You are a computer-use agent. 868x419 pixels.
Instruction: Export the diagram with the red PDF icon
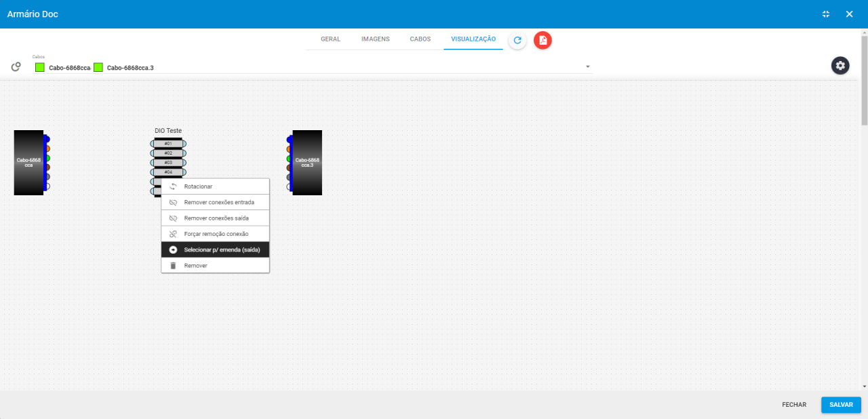pyautogui.click(x=542, y=40)
